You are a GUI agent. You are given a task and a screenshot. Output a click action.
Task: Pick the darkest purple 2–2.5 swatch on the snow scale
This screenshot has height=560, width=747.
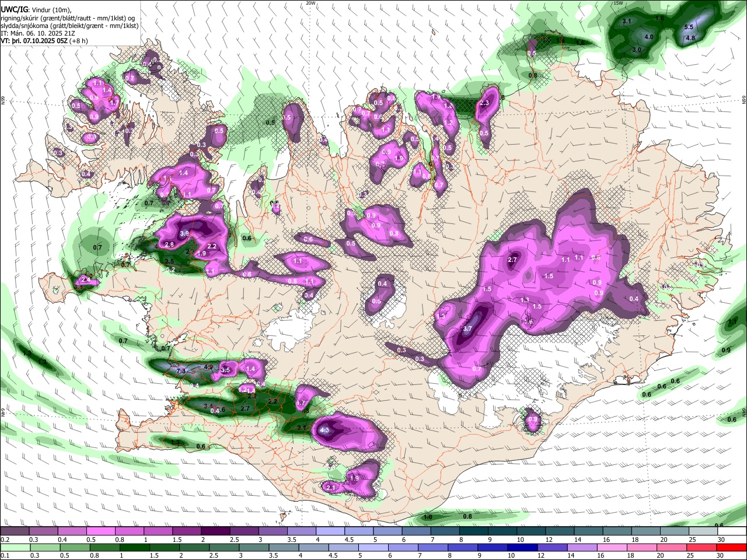tap(215, 531)
